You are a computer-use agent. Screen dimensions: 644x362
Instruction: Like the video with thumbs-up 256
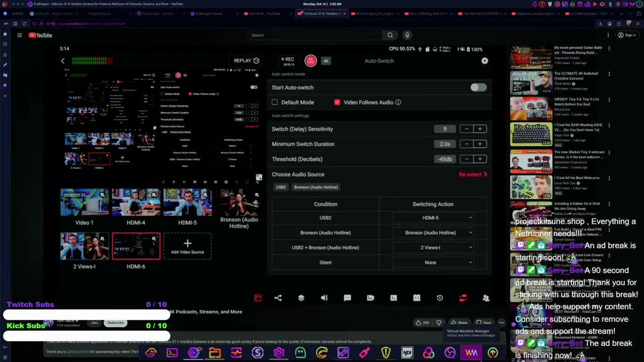[x=422, y=323]
